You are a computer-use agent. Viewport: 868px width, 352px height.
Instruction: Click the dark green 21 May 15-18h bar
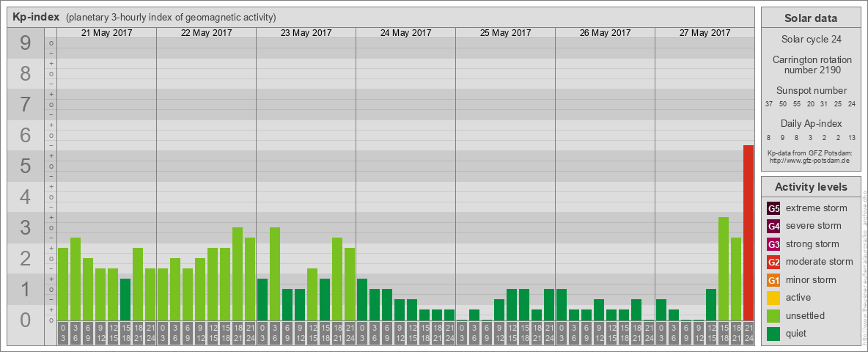(125, 299)
